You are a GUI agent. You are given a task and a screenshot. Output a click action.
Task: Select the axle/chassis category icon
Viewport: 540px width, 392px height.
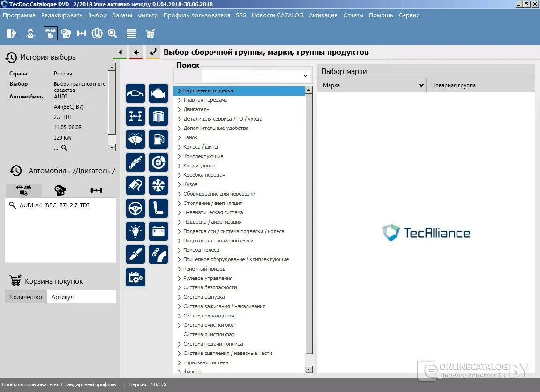135,116
